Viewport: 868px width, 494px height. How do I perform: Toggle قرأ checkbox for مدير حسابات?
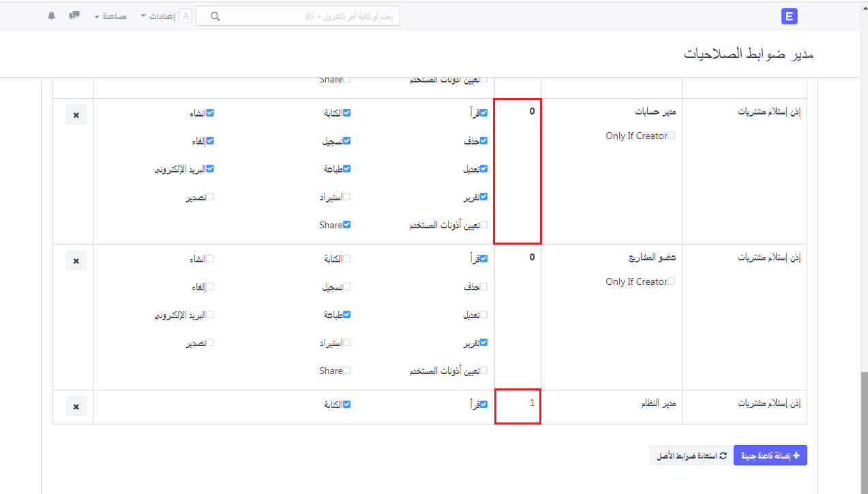(x=483, y=113)
